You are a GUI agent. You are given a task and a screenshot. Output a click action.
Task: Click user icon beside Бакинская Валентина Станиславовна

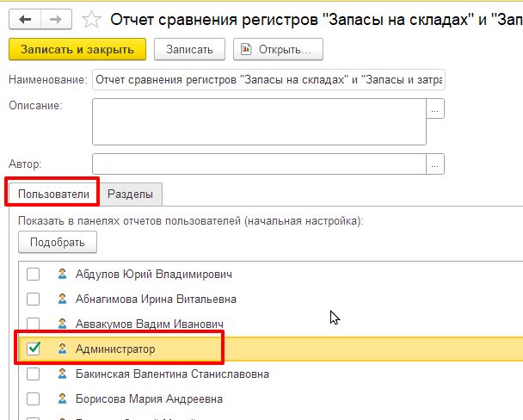62,374
